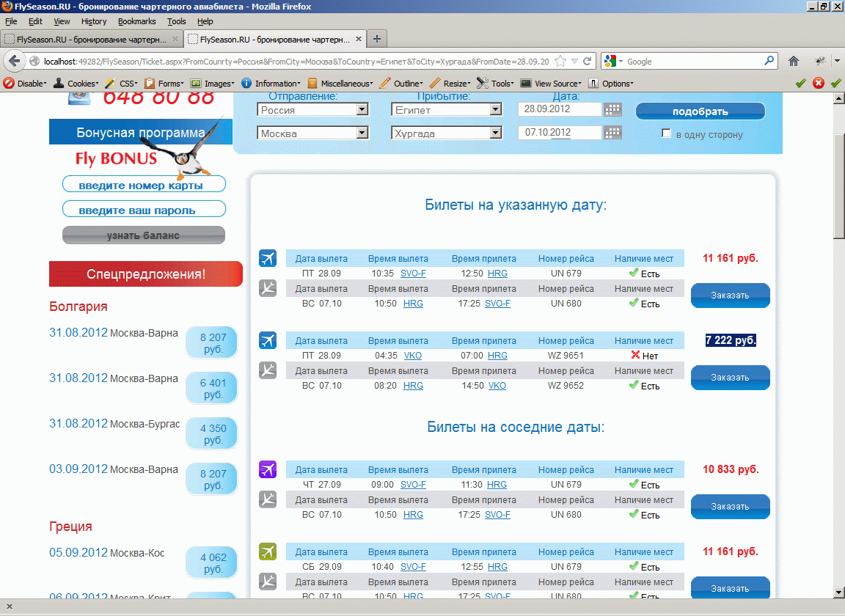Click the departure date field 28.09.2012
845x616 pixels.
coord(560,109)
